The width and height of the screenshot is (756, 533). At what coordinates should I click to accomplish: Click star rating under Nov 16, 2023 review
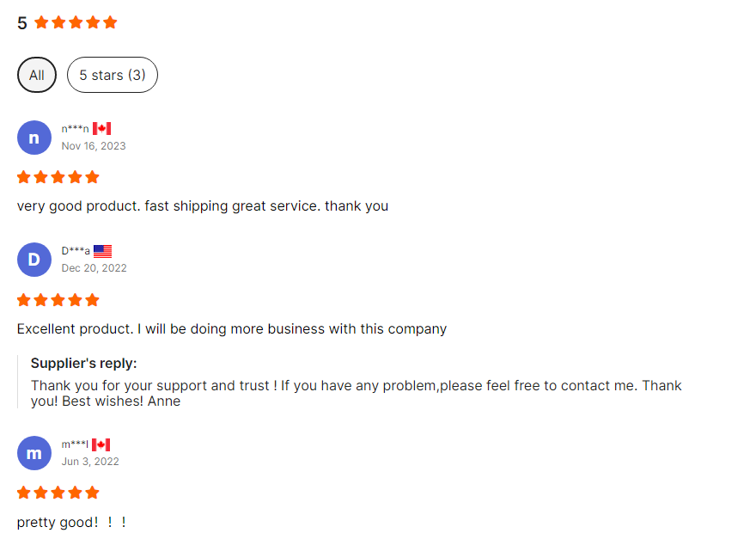coord(58,177)
